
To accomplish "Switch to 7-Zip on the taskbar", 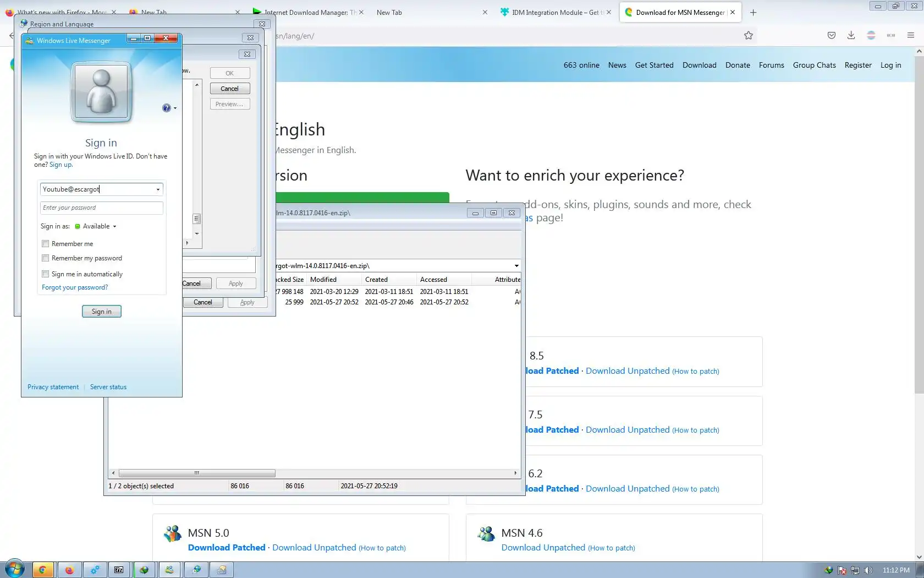I will coord(119,570).
